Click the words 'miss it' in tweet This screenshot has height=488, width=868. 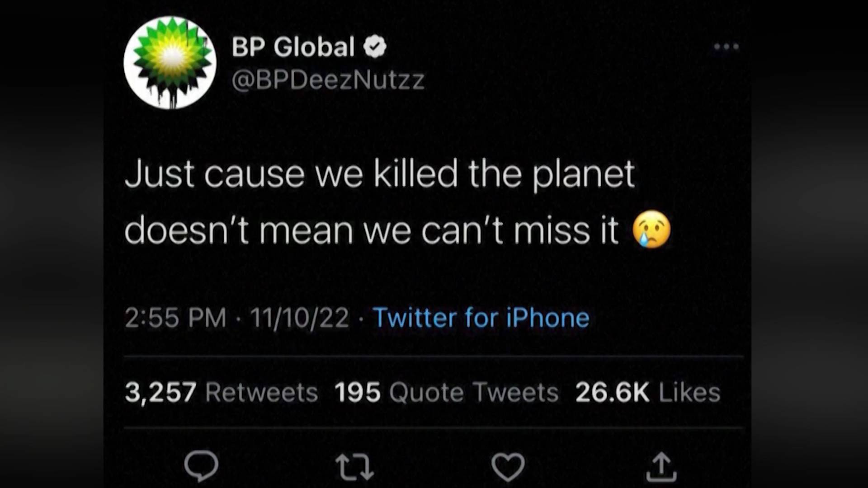pos(566,230)
